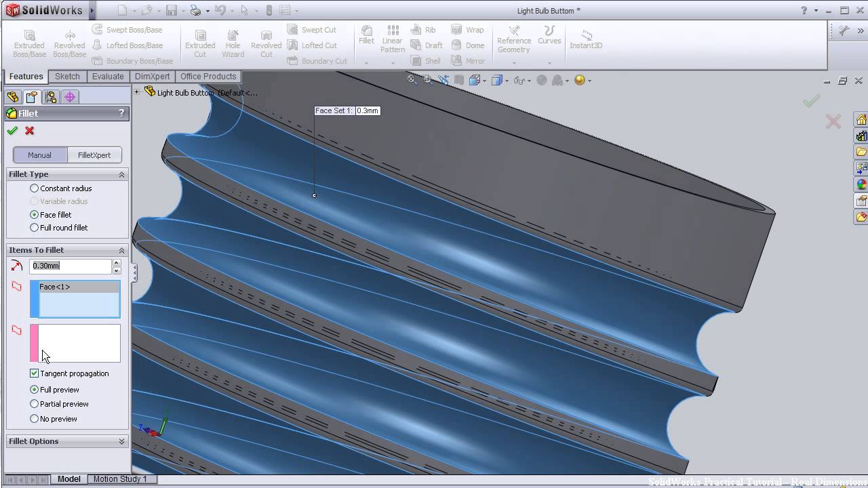Open the Fillet dropdown in ribbon
This screenshot has height=488, width=868.
[x=366, y=63]
